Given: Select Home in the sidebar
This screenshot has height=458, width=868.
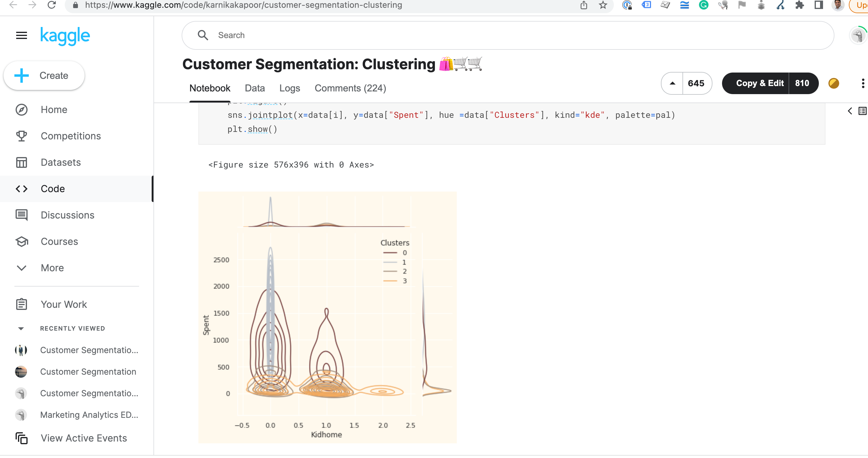Looking at the screenshot, I should click(54, 109).
